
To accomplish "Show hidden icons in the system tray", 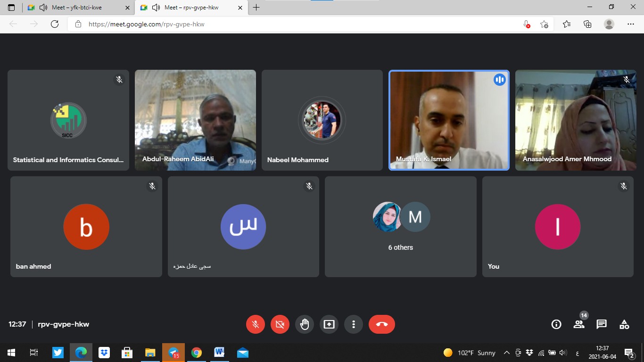I will click(507, 353).
